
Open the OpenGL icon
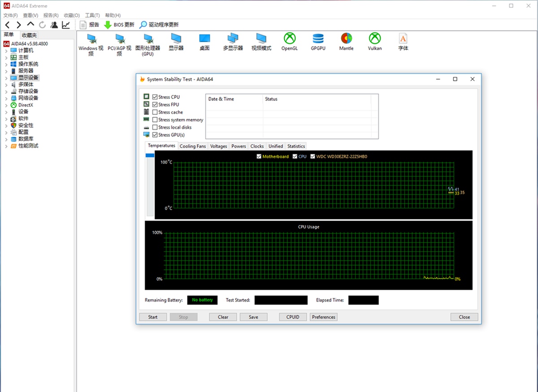(290, 42)
